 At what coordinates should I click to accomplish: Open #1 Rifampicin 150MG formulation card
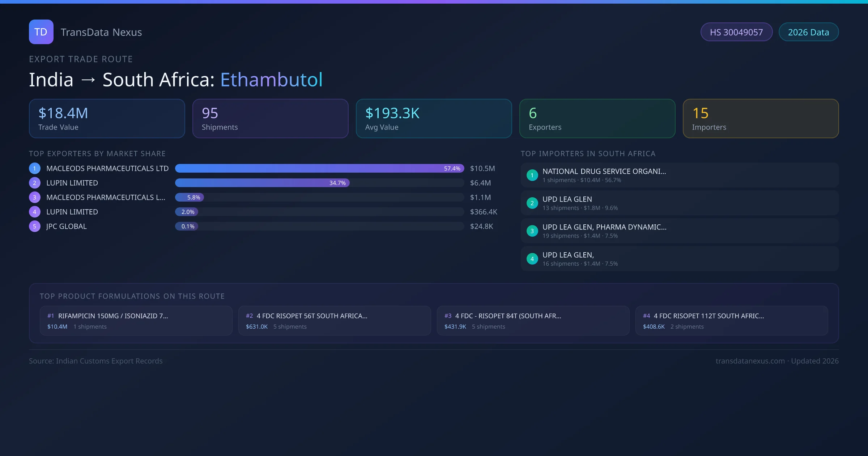(x=136, y=321)
